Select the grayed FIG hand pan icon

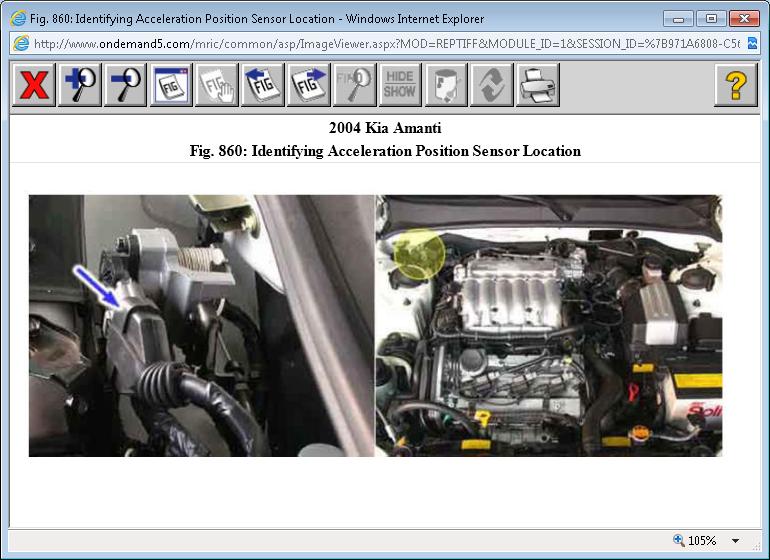tap(217, 85)
